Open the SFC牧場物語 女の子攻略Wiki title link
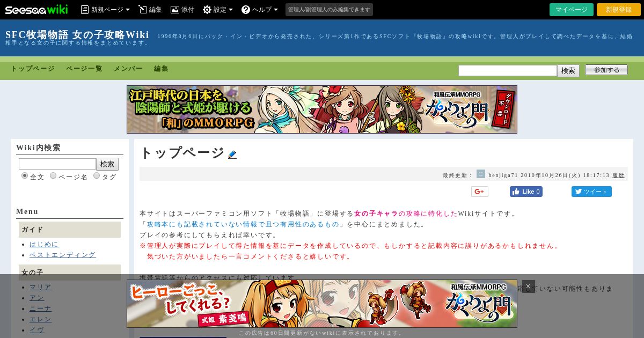The height and width of the screenshot is (338, 644). (77, 35)
